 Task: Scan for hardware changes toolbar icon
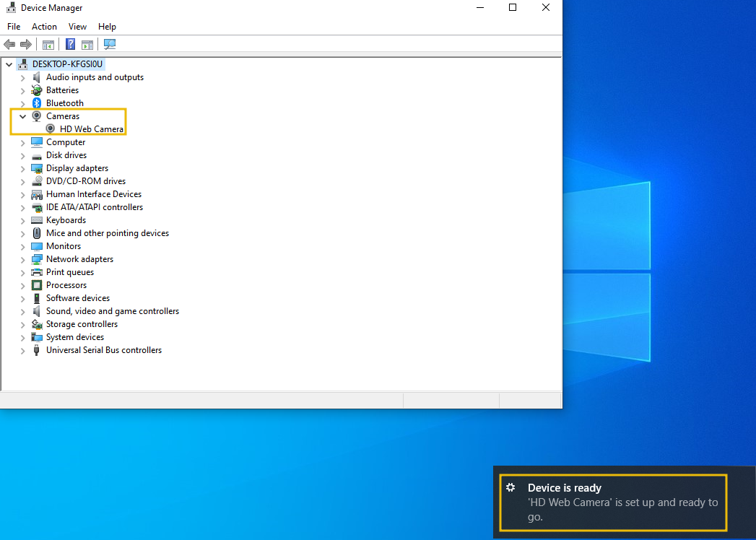coord(110,44)
